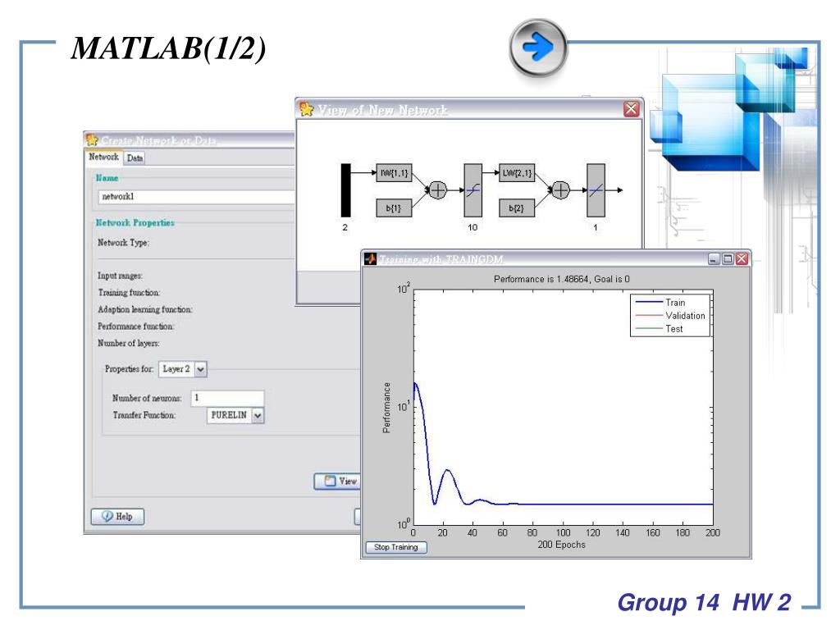Image resolution: width=840 pixels, height=630 pixels.
Task: Click the MATLAB icon in Training with TRAINGDM title bar
Action: 371,259
